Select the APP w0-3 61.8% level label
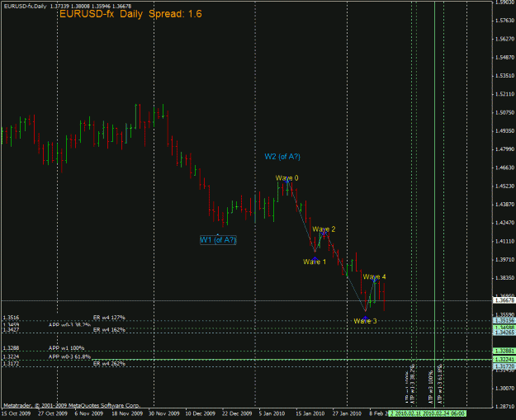516x420 pixels. click(x=69, y=356)
